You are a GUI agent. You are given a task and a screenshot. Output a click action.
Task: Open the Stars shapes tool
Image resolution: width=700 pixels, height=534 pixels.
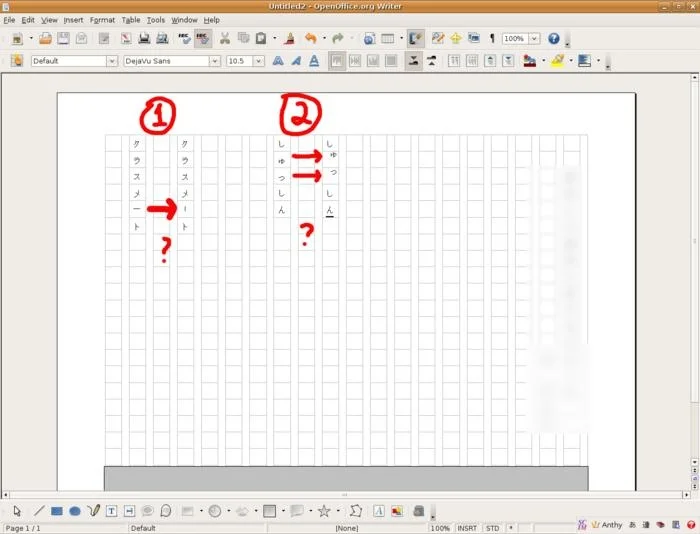coord(324,510)
